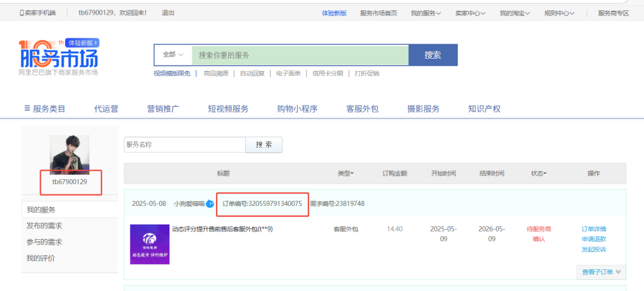The height and width of the screenshot is (291, 644).
Task: Click 发起投诉 complaint link
Action: pos(594,249)
